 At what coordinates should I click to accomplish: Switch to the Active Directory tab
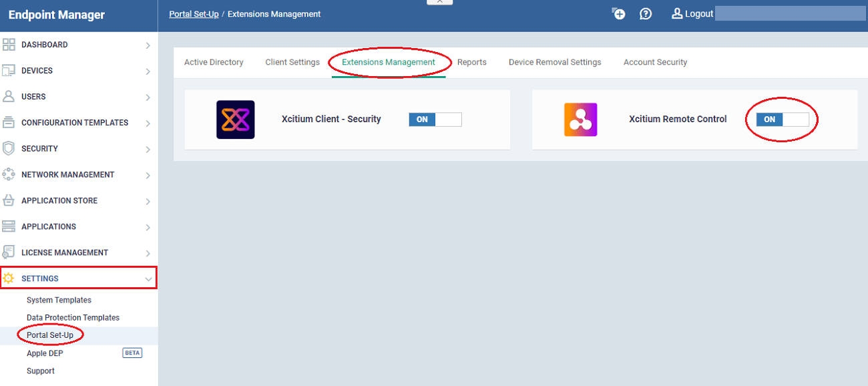click(x=214, y=62)
